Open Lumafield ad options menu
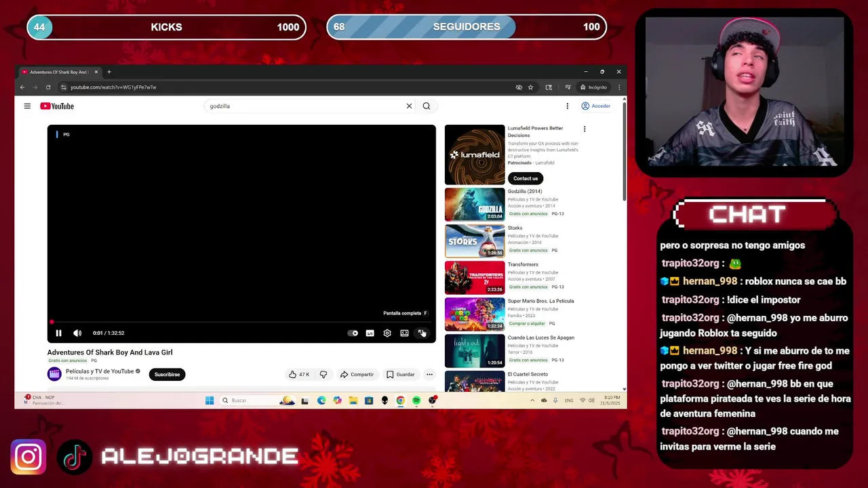 click(585, 129)
